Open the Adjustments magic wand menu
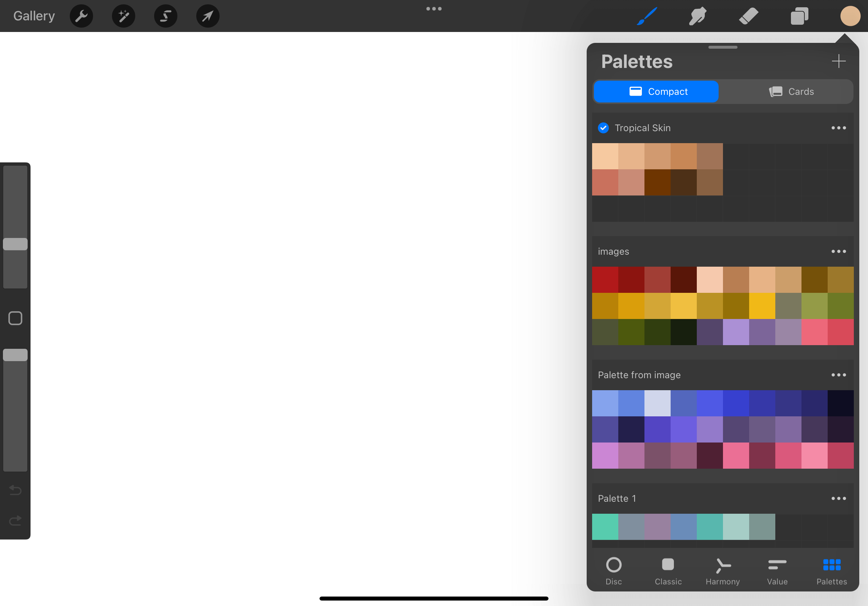This screenshot has width=868, height=606. pyautogui.click(x=124, y=16)
